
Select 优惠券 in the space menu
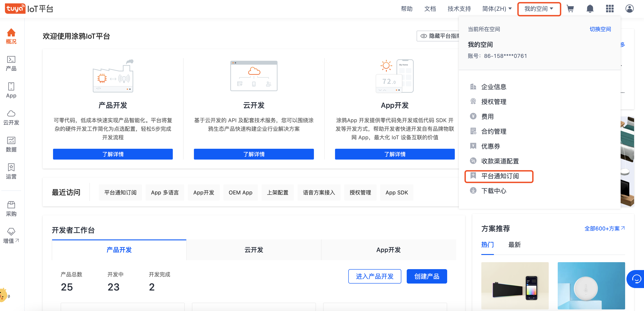click(x=491, y=146)
